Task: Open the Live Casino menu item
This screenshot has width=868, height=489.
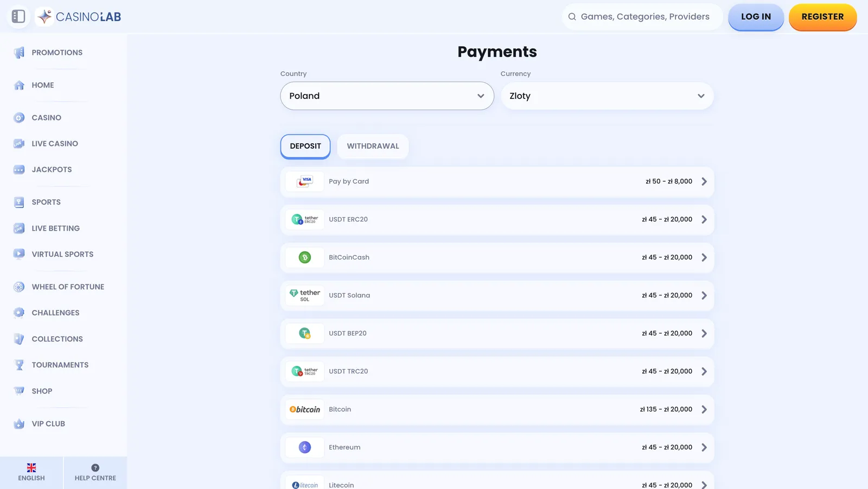Action: click(55, 144)
